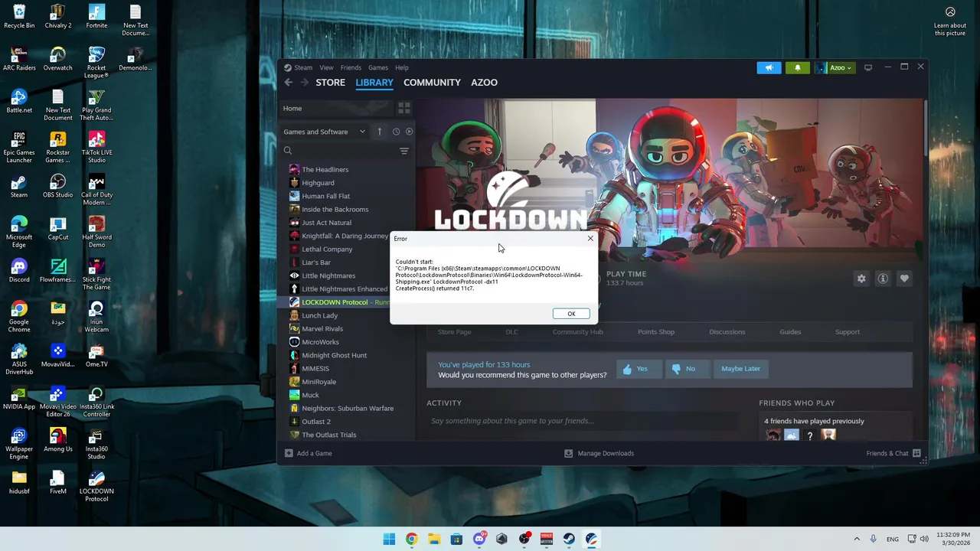Open File Explorer from the taskbar
The image size is (980, 551).
tap(434, 539)
